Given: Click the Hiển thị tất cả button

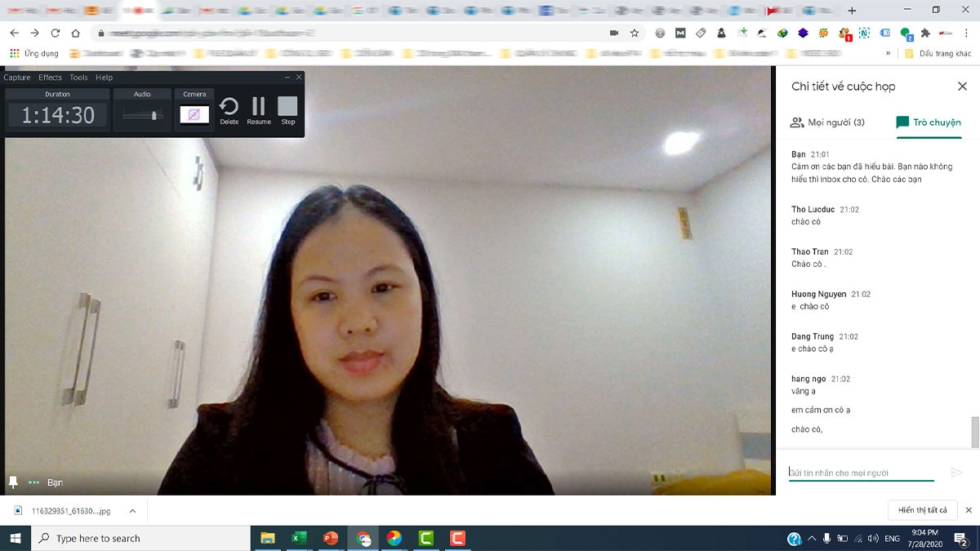Looking at the screenshot, I should point(922,510).
